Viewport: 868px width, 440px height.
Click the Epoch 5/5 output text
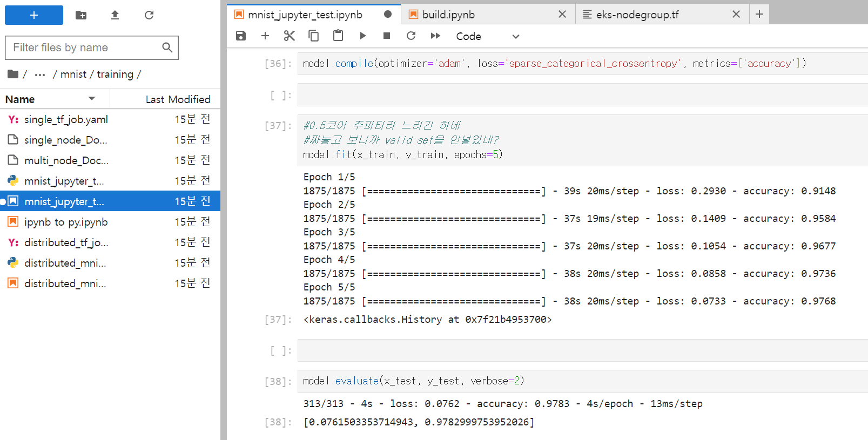pos(329,287)
